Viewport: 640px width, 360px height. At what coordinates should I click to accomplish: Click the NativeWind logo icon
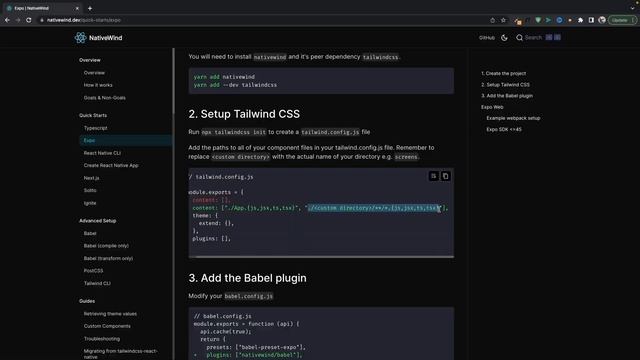[80, 38]
